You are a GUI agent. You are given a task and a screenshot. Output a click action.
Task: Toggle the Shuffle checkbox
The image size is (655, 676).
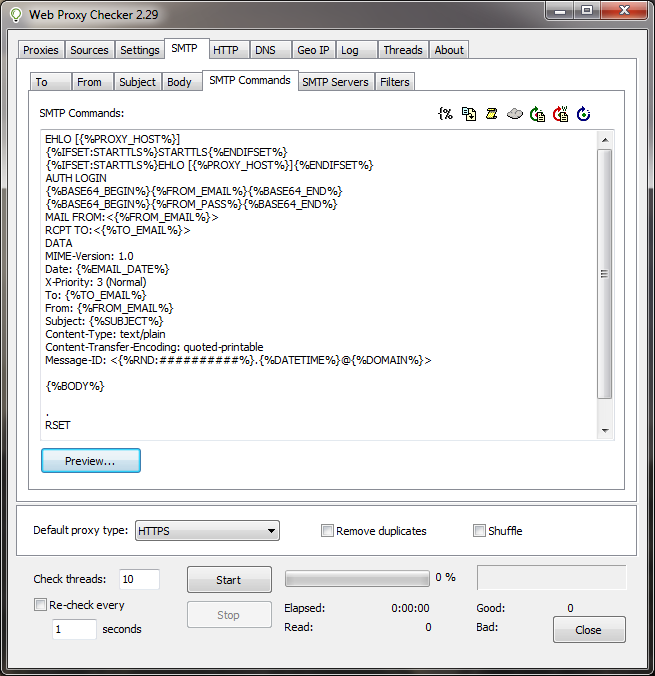pos(480,531)
